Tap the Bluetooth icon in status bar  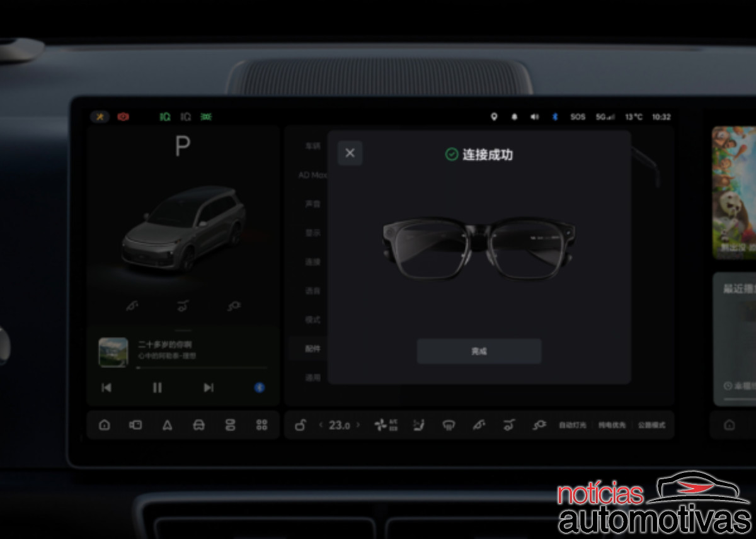(x=555, y=116)
